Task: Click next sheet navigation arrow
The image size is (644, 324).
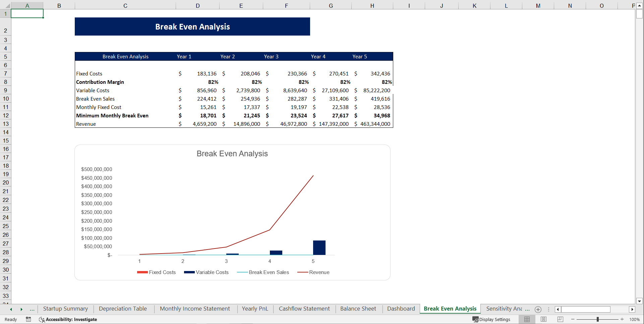Action: 21,309
